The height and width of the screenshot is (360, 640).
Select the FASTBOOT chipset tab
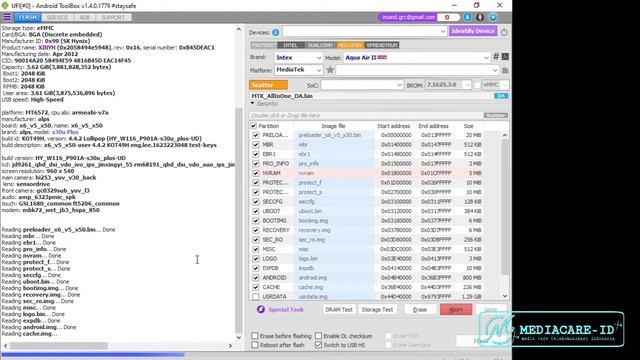click(264, 45)
